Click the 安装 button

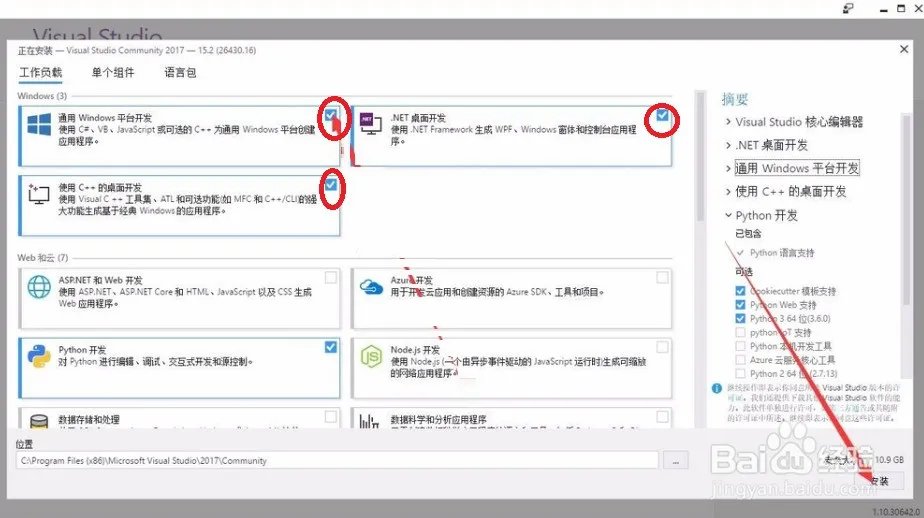(x=880, y=481)
